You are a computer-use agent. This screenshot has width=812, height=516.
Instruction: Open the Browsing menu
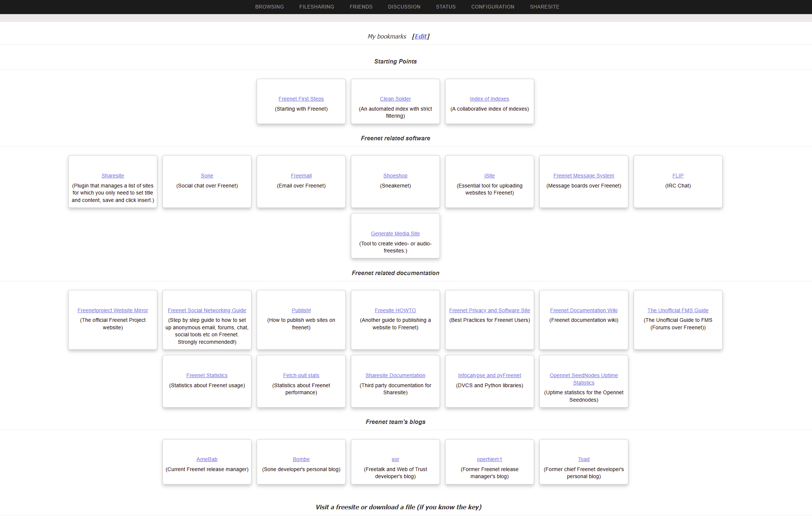pyautogui.click(x=269, y=7)
